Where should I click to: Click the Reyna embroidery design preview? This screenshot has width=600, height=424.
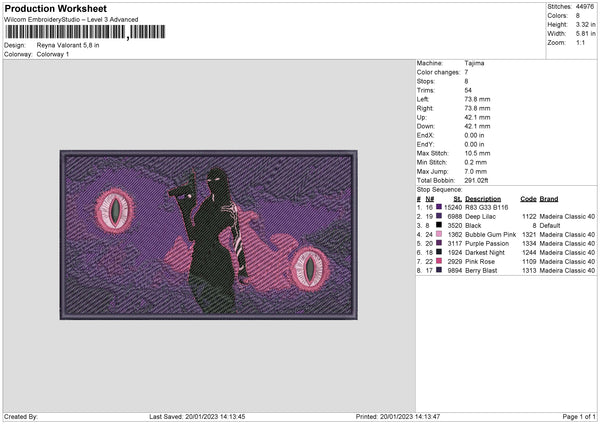(x=209, y=235)
